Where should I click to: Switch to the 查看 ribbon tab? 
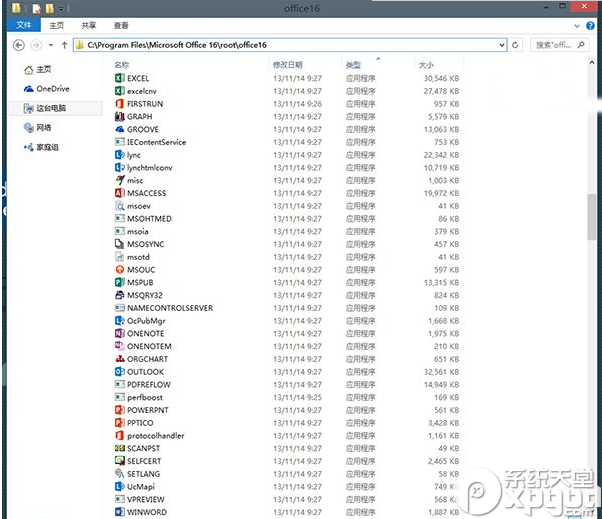(121, 25)
